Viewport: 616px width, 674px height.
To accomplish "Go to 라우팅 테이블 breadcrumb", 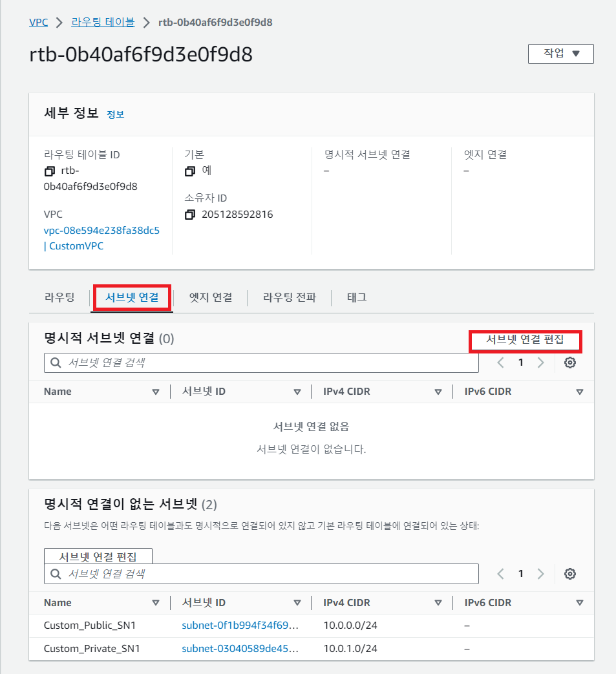I will click(103, 23).
